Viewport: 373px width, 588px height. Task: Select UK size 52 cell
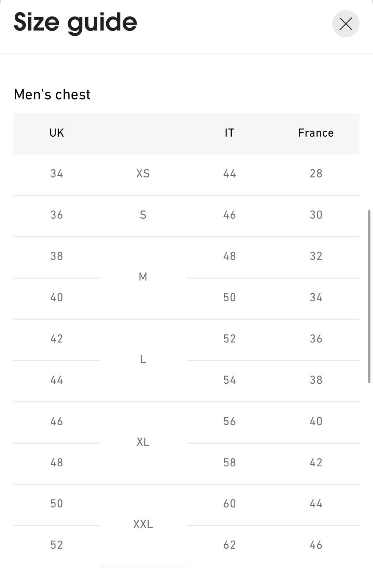coord(57,545)
